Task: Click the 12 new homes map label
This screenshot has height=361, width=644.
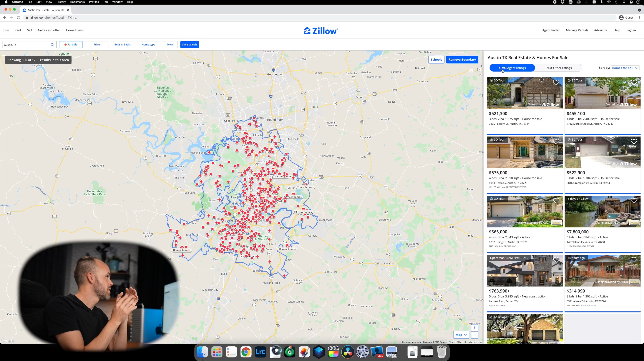Action: [287, 249]
